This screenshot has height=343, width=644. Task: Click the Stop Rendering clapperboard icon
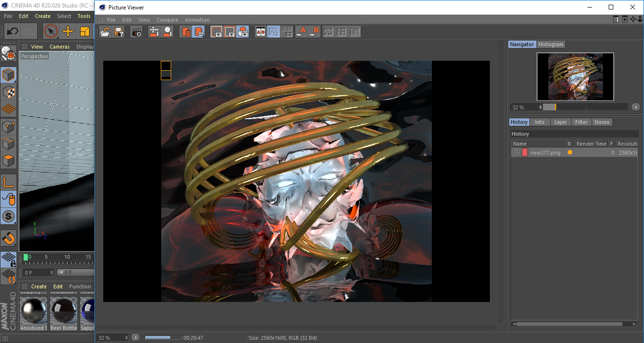pyautogui.click(x=137, y=32)
